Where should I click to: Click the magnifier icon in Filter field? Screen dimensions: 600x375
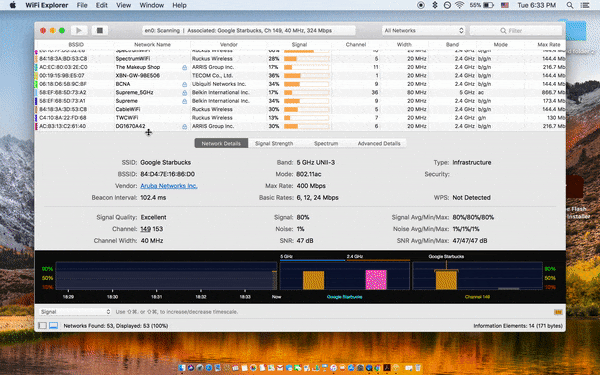tap(503, 31)
